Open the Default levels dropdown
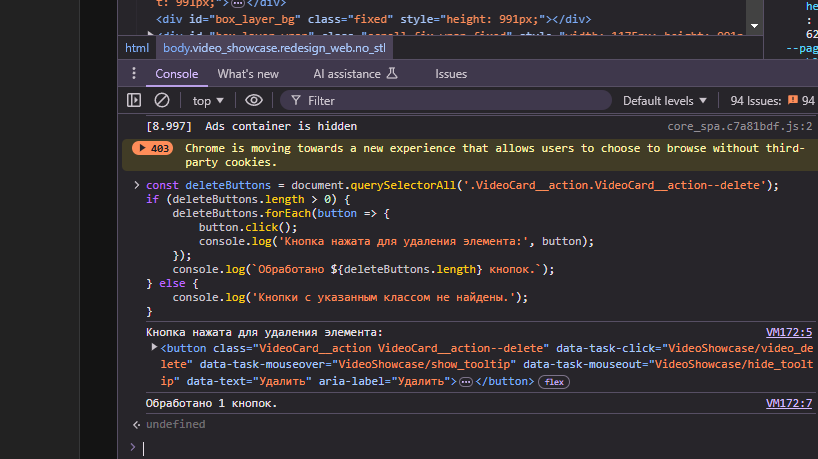This screenshot has width=818, height=459. 664,100
